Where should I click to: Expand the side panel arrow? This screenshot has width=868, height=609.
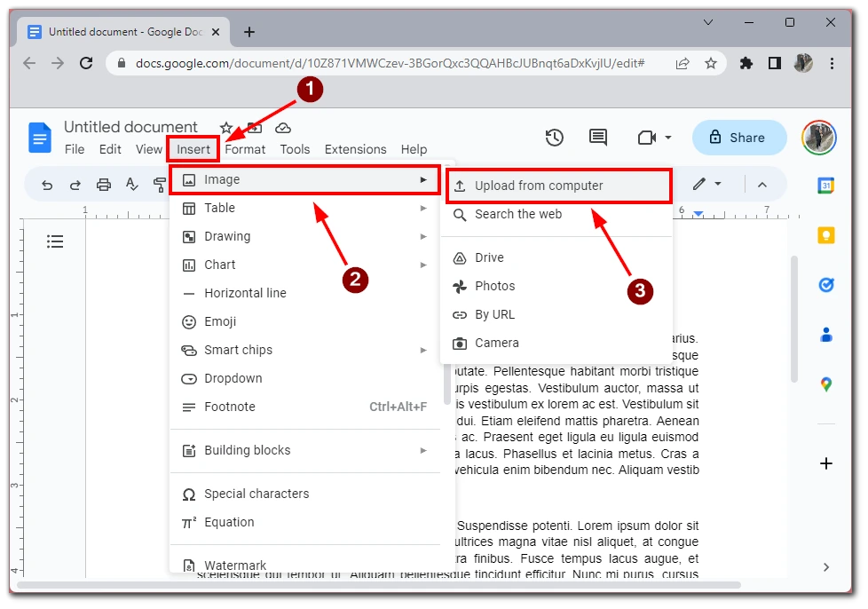825,567
